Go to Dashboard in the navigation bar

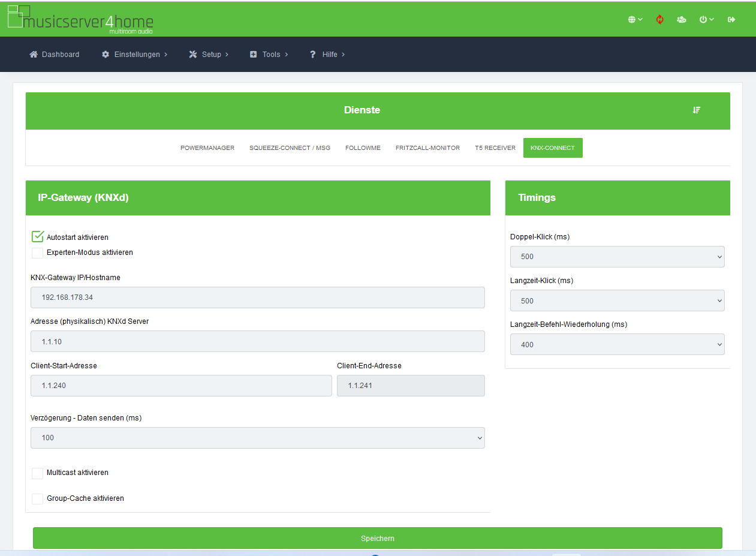tap(55, 55)
